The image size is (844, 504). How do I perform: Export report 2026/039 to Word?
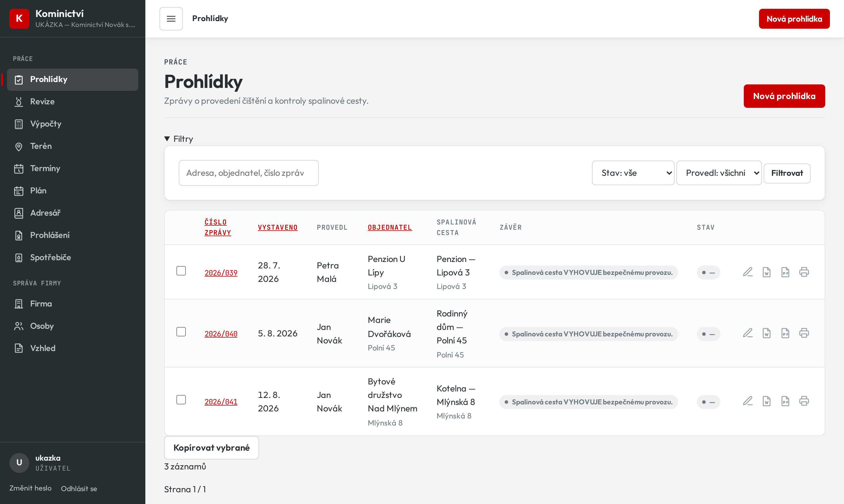(766, 272)
